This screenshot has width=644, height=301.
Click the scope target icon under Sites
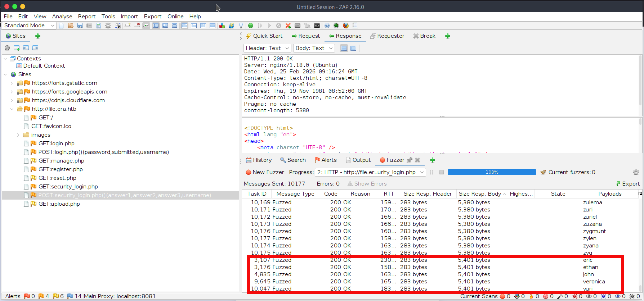[7, 48]
